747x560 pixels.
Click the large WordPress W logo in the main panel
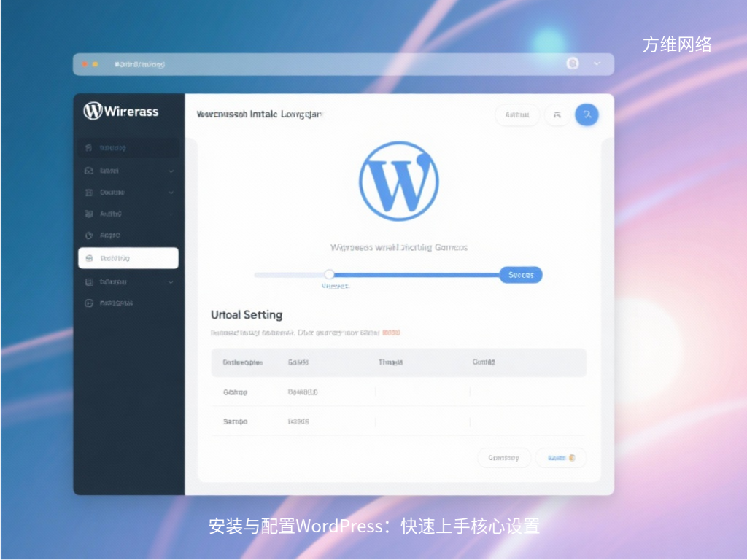[x=398, y=180]
